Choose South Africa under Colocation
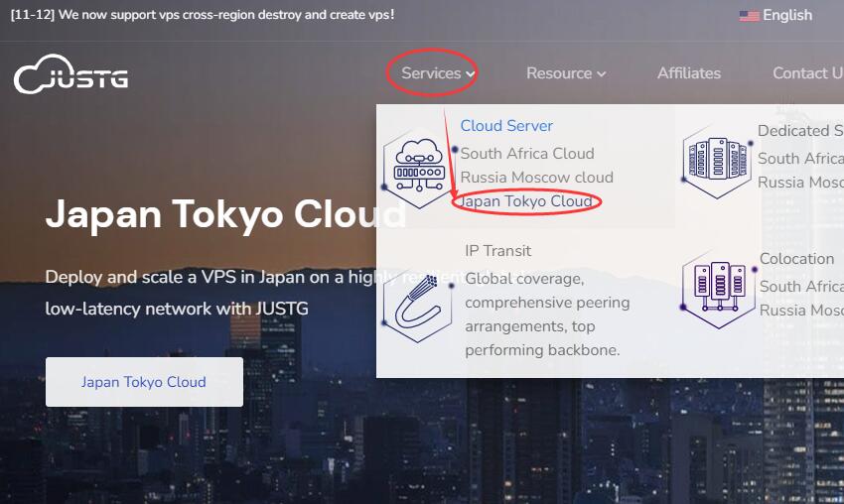 (801, 286)
